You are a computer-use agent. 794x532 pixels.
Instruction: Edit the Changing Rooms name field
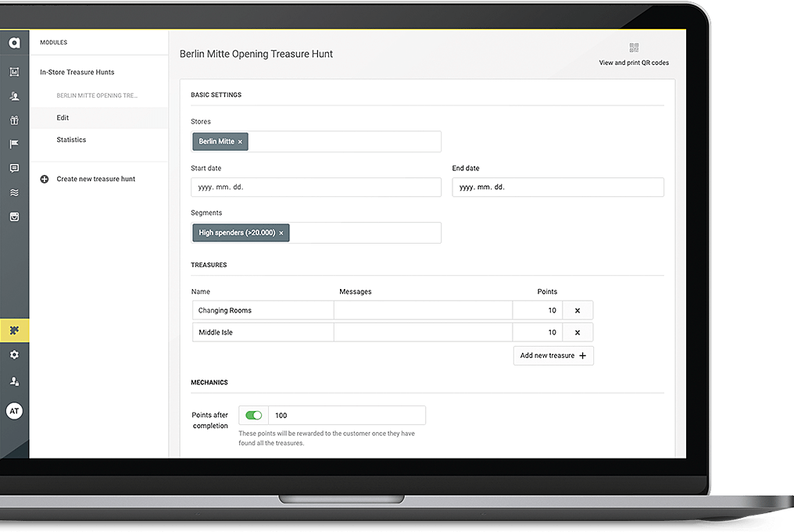tap(263, 310)
